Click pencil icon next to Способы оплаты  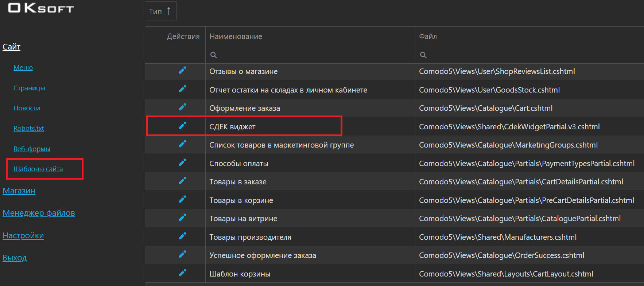(182, 162)
